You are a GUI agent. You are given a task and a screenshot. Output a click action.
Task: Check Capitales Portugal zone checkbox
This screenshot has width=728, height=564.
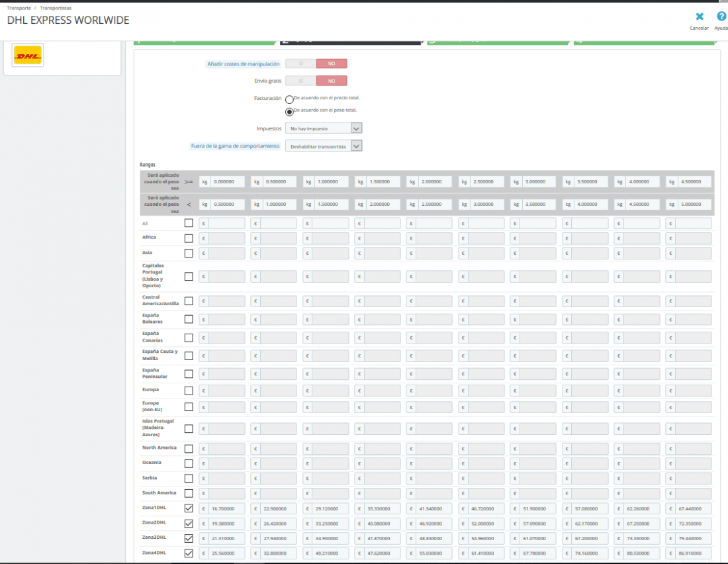point(189,277)
